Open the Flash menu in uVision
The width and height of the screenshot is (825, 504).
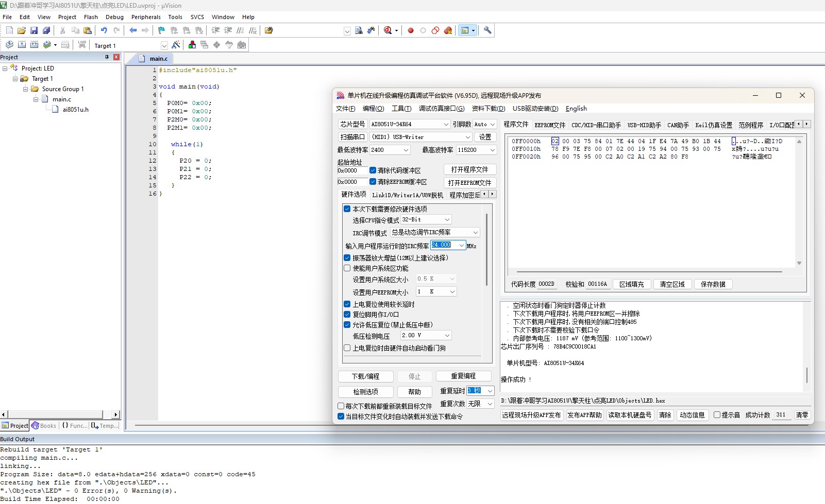pyautogui.click(x=91, y=17)
